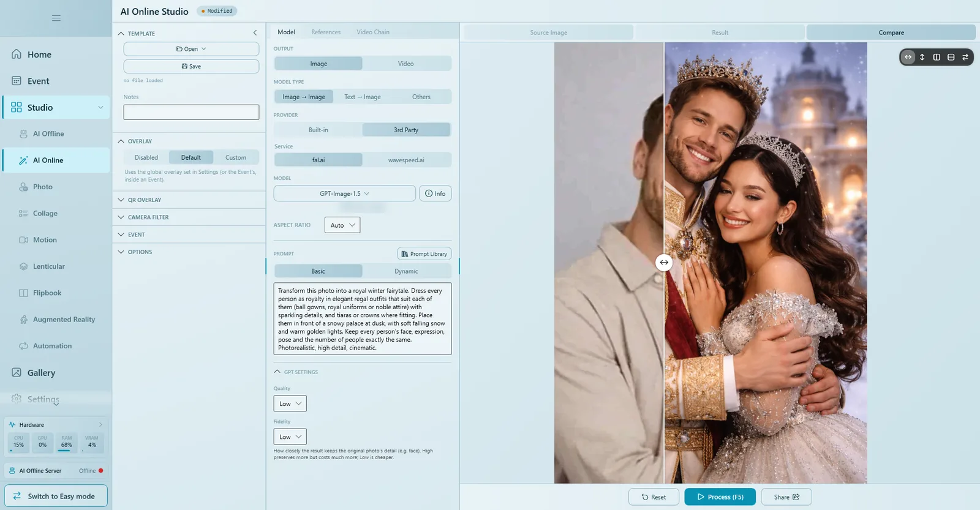The width and height of the screenshot is (980, 510).
Task: Click the swap images icon
Action: point(965,57)
